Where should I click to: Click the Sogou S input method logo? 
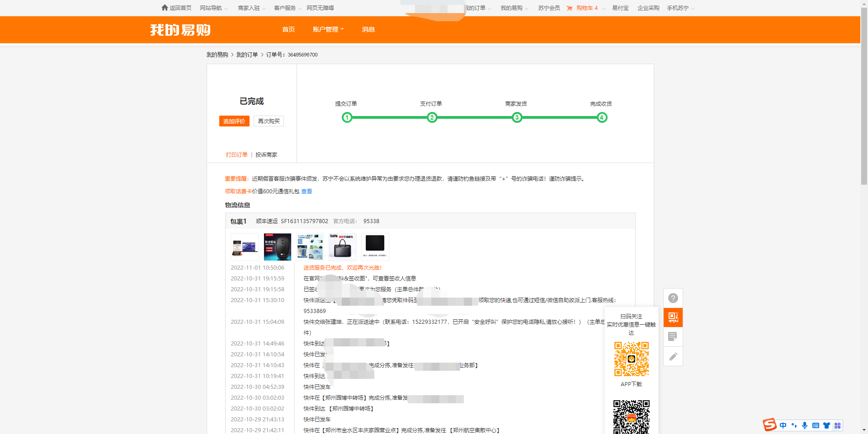[769, 425]
